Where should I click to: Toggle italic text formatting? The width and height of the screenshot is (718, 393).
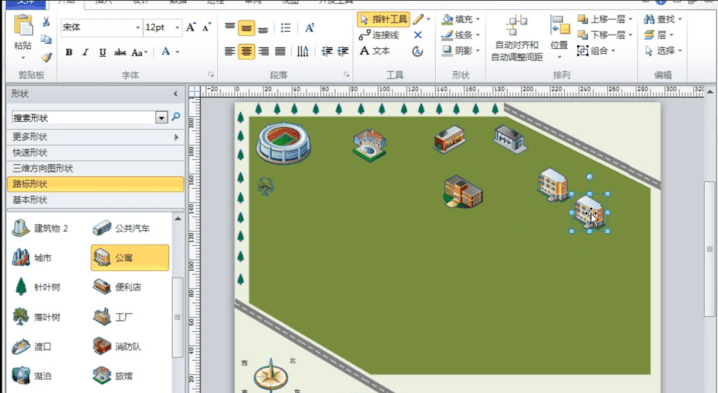tap(86, 52)
